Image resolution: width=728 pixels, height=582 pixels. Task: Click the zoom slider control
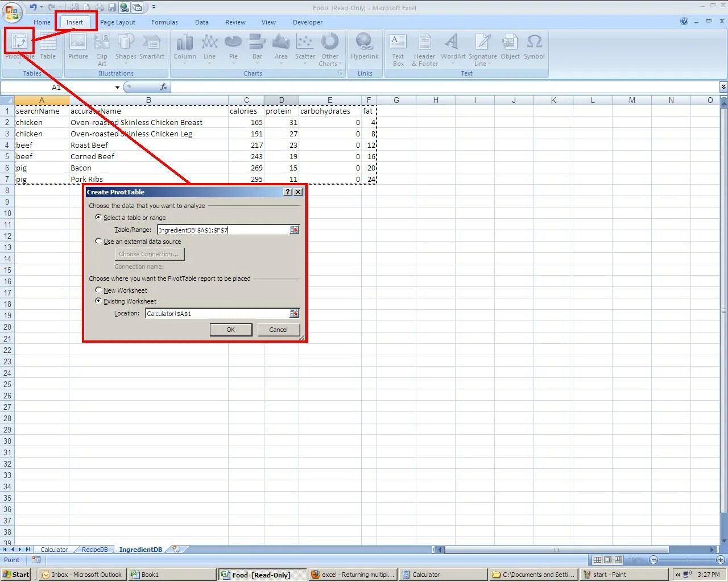click(686, 560)
